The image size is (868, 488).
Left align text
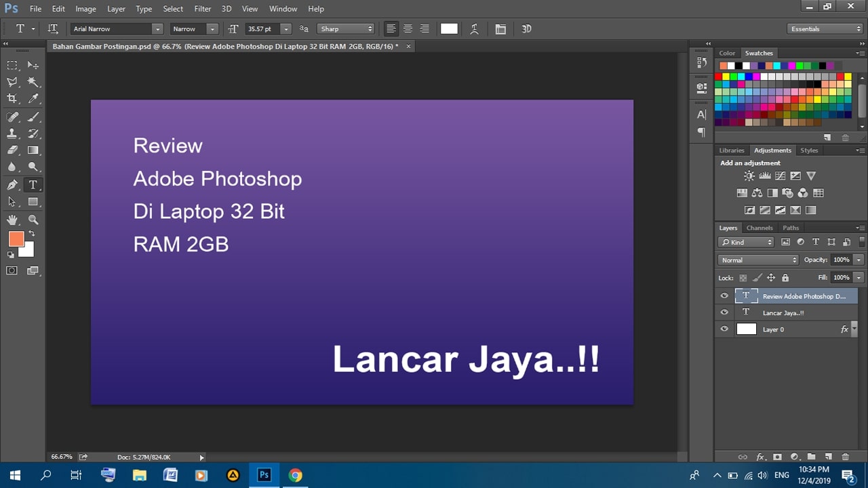(x=391, y=28)
